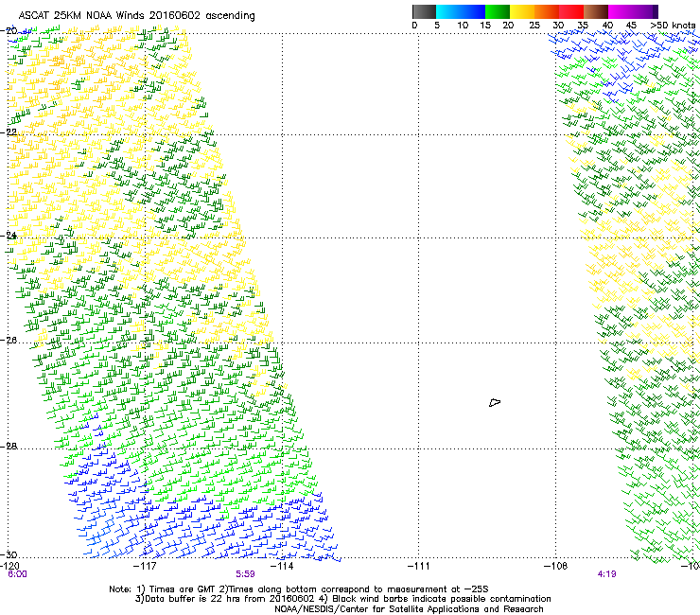This screenshot has width=700, height=615.
Task: Select the orange 25-30 knots color band
Action: [x=547, y=11]
